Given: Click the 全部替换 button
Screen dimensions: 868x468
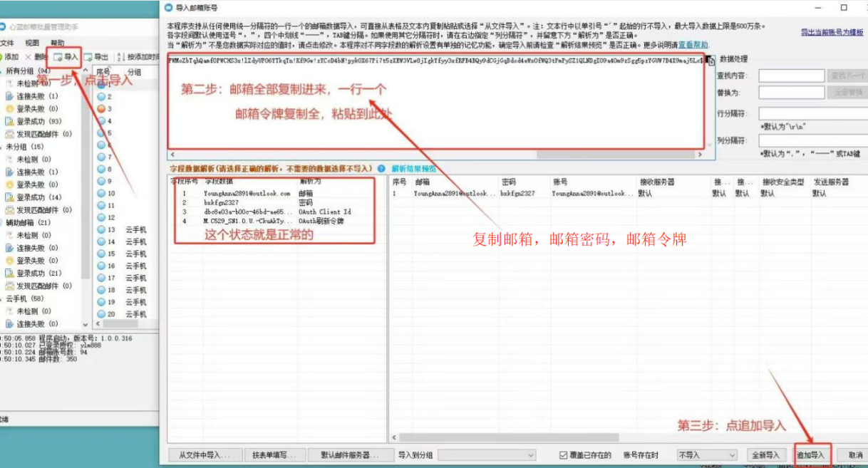Looking at the screenshot, I should click(847, 93).
